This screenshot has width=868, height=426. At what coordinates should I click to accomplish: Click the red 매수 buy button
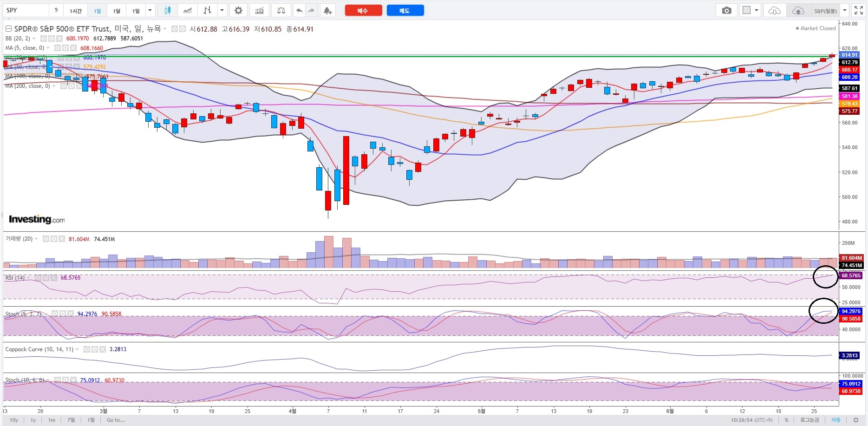(363, 10)
